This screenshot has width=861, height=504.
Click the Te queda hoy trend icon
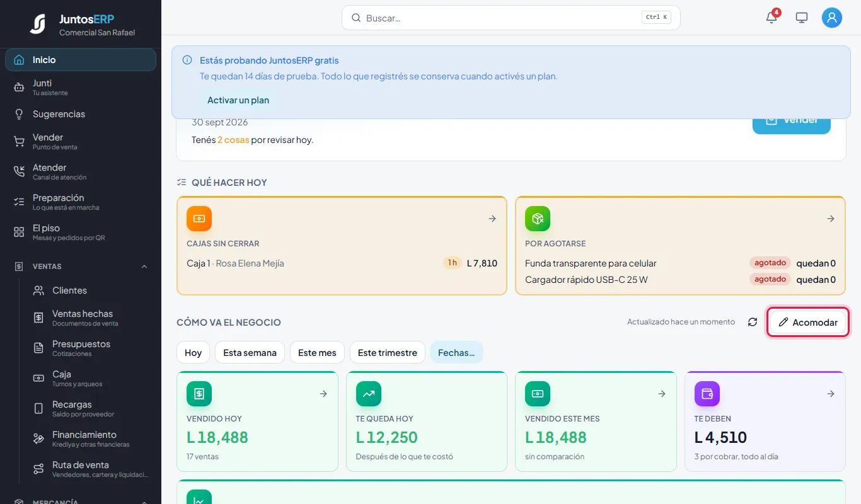[369, 394]
